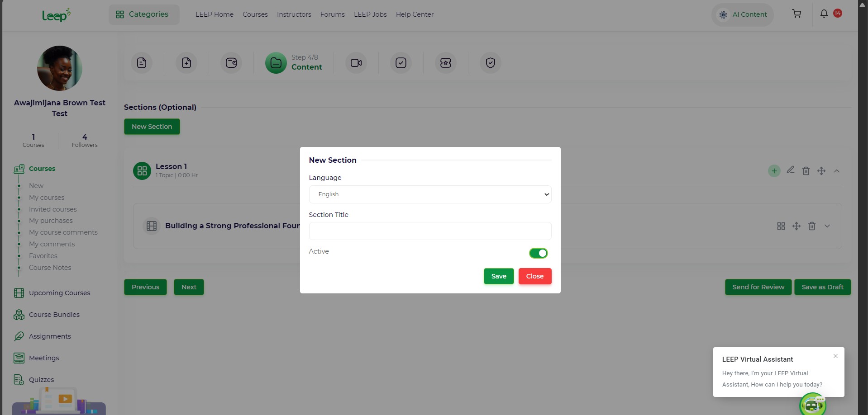This screenshot has width=868, height=415.
Task: Open the LEEP Virtual Assistant chatbot icon
Action: [x=812, y=405]
